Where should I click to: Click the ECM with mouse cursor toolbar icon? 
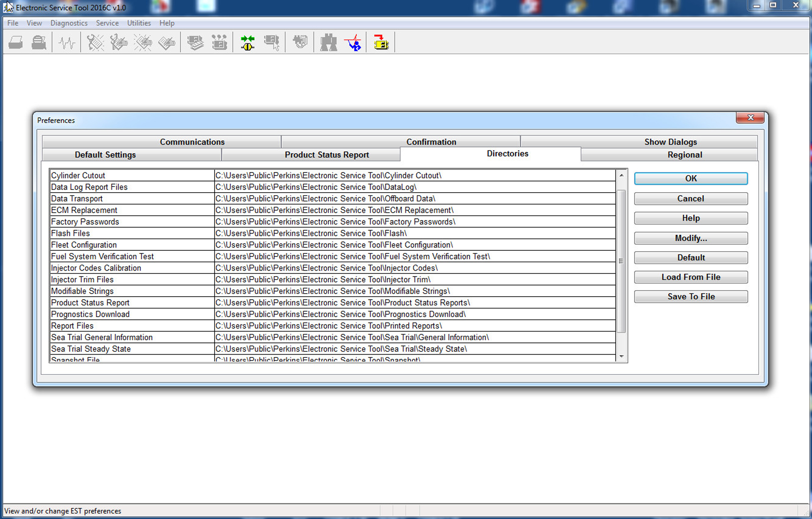pyautogui.click(x=272, y=43)
